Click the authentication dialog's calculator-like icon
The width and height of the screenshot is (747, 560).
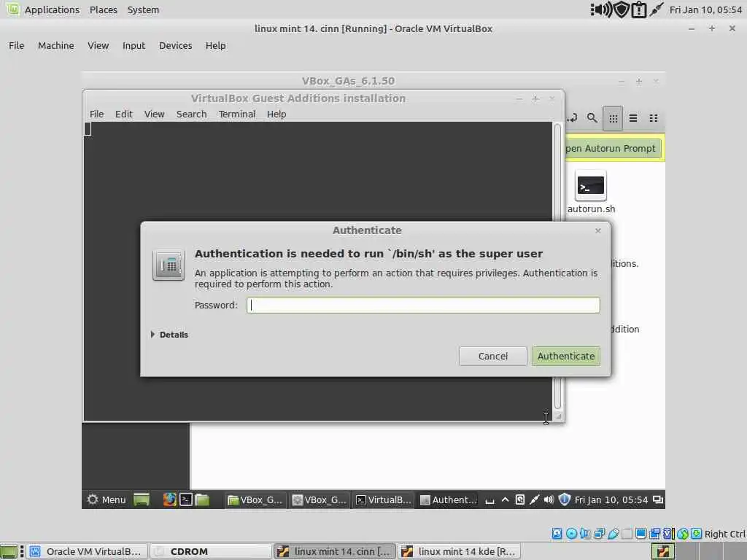pos(169,265)
